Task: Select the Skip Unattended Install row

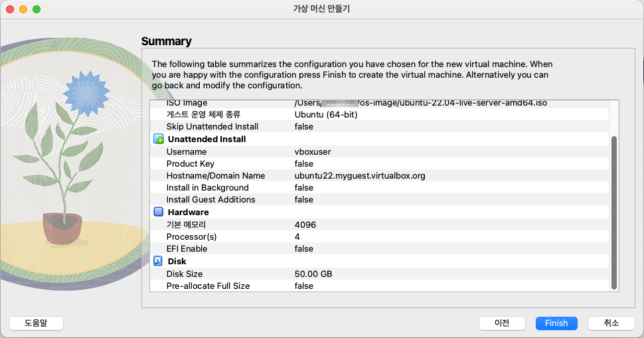Action: 380,126
